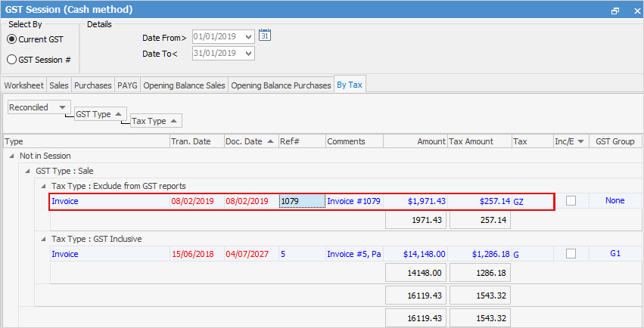Open the Date From dropdown
Viewport: 644px width, 328px height.
(x=248, y=37)
